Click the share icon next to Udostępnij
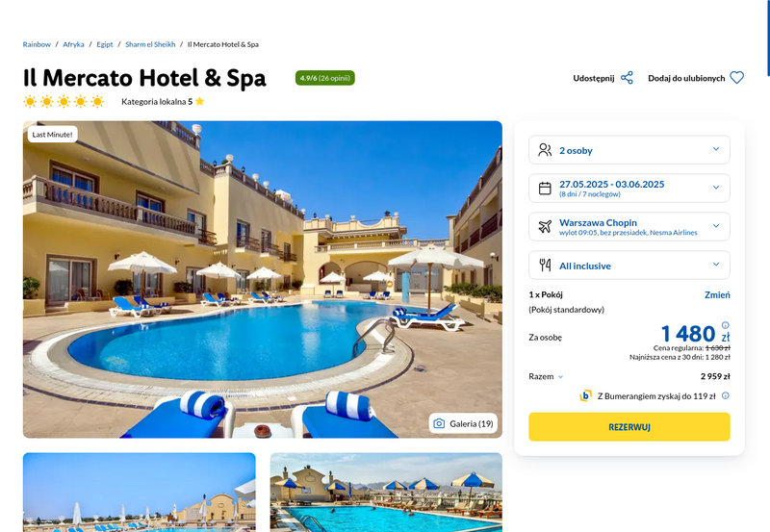 pyautogui.click(x=627, y=78)
